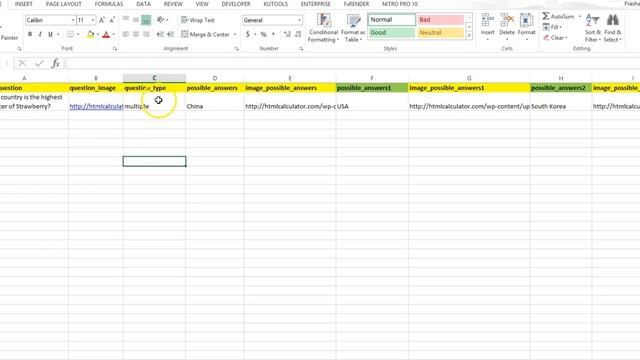
Task: Click the AutoSum sigma icon
Action: pos(546,16)
